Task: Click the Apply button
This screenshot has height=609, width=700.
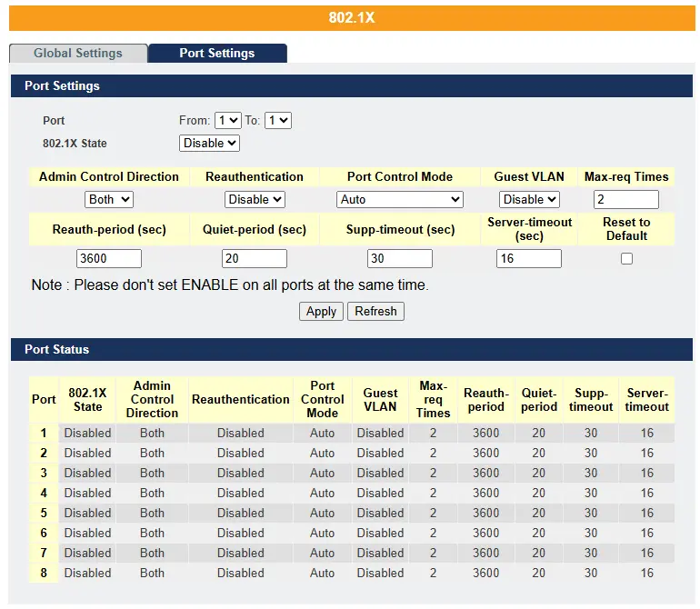Action: pyautogui.click(x=321, y=311)
